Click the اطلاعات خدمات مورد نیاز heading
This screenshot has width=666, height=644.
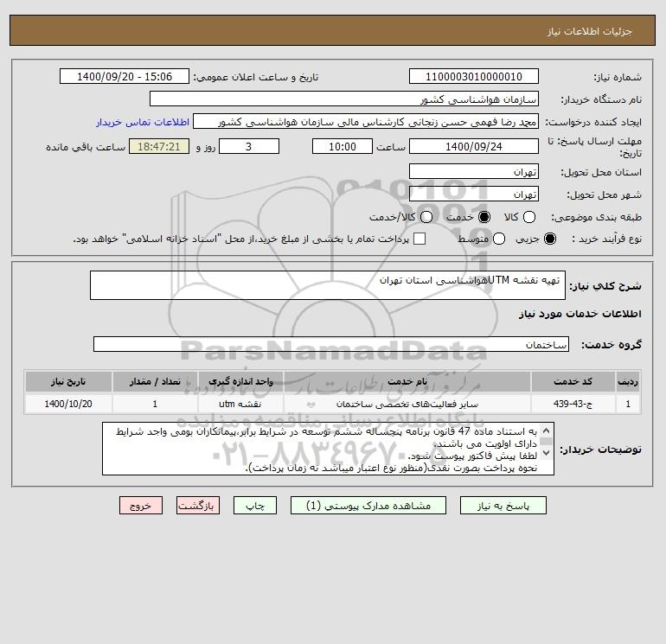coord(580,314)
